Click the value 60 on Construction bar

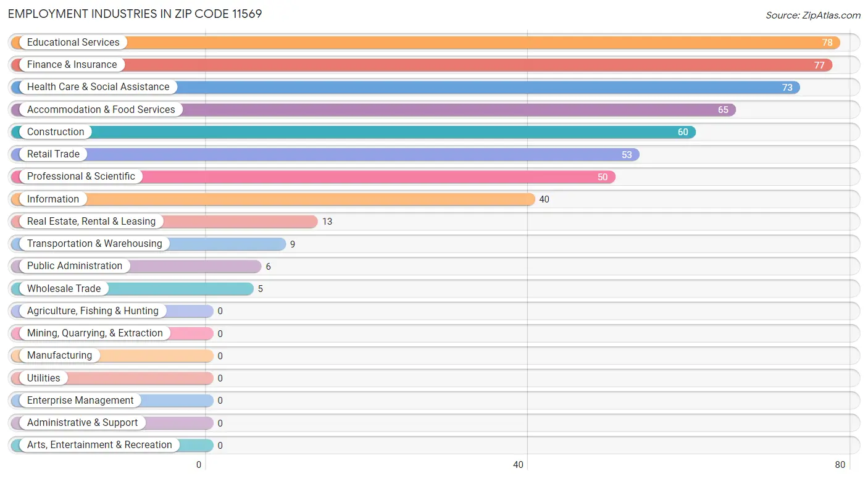tap(683, 132)
